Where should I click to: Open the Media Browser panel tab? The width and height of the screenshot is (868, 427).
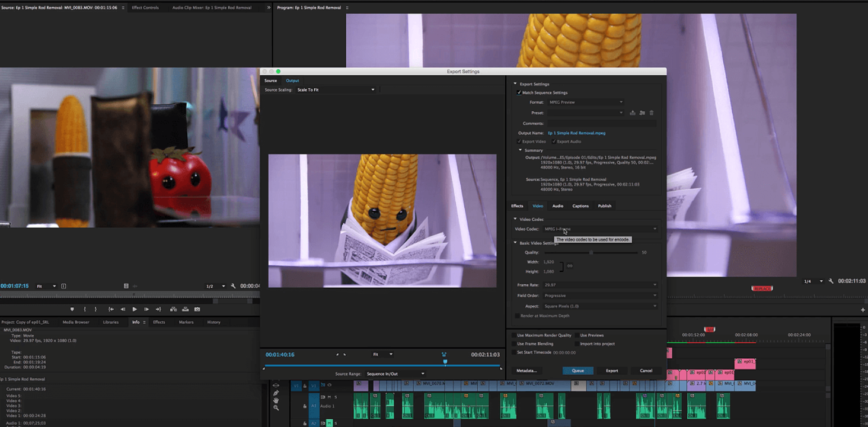(x=76, y=322)
